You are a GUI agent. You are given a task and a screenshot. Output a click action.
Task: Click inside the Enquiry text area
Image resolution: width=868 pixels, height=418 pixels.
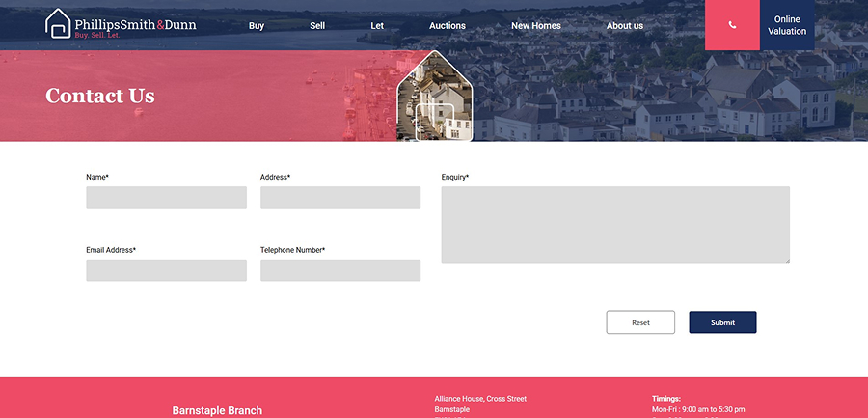coord(615,224)
